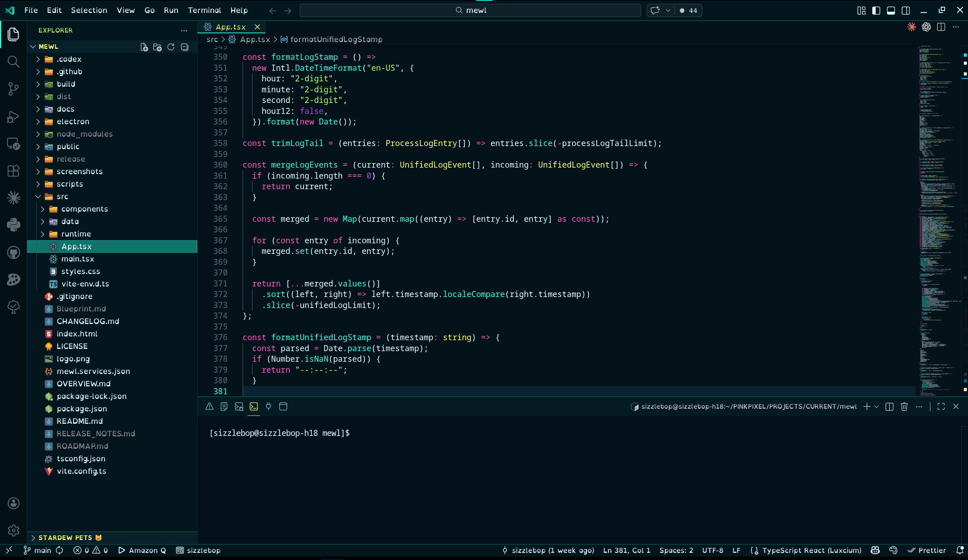Kill terminal with the trash icon
The width and height of the screenshot is (968, 560).
(x=904, y=406)
